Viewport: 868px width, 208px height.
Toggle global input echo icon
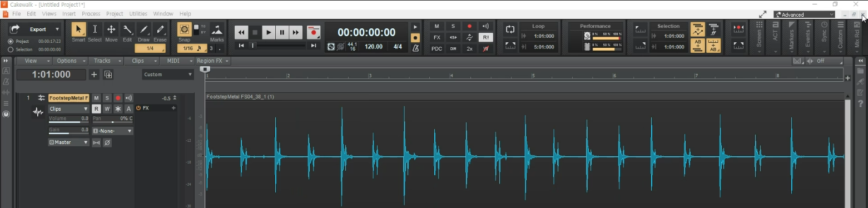point(485,26)
